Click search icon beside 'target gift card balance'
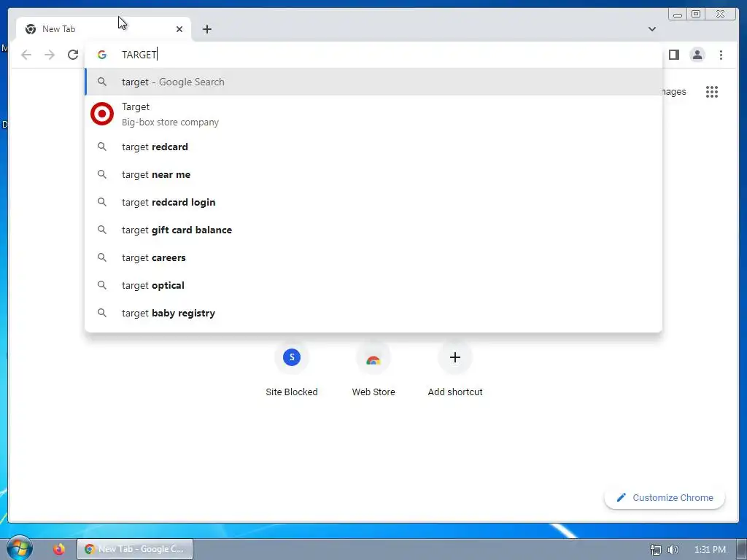Viewport: 747px width, 560px height. point(102,230)
